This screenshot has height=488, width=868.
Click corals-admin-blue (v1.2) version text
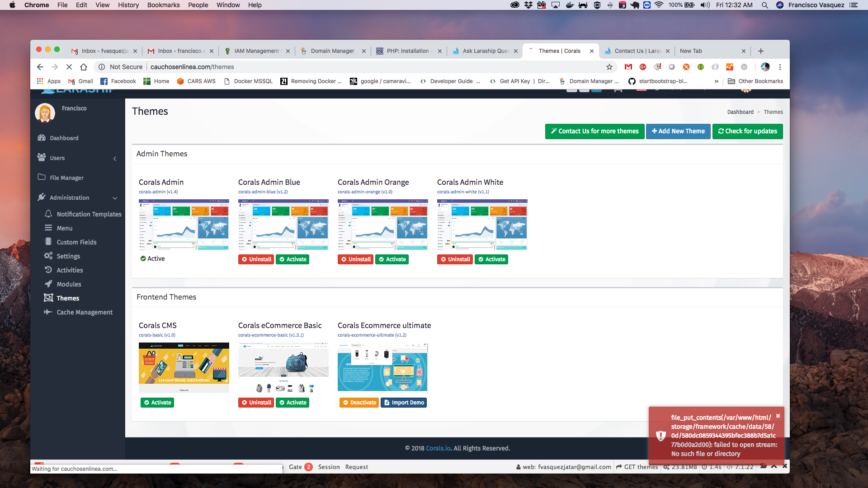[x=263, y=192]
